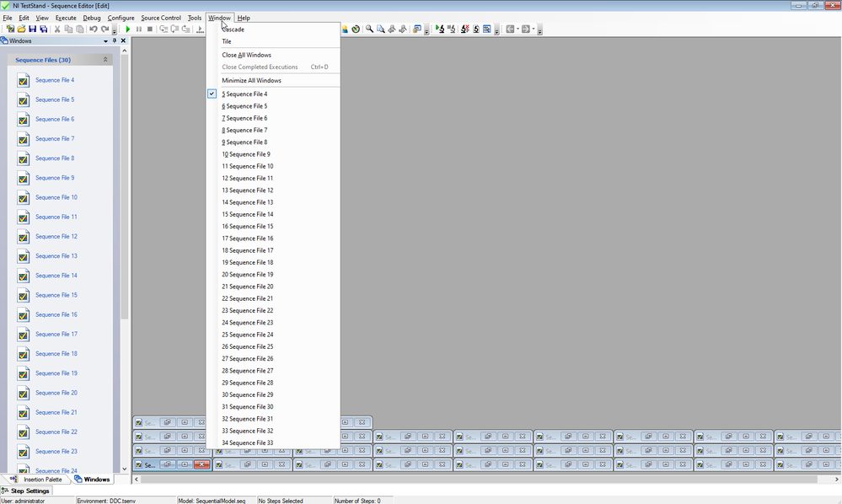Click the Open File folder icon
Screen dimensions: 842x504
pyautogui.click(x=21, y=29)
